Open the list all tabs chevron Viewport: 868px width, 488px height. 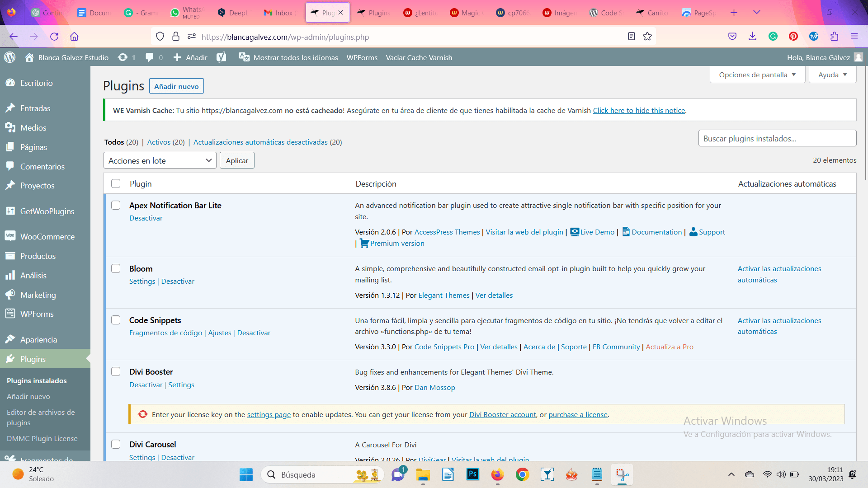coord(757,13)
